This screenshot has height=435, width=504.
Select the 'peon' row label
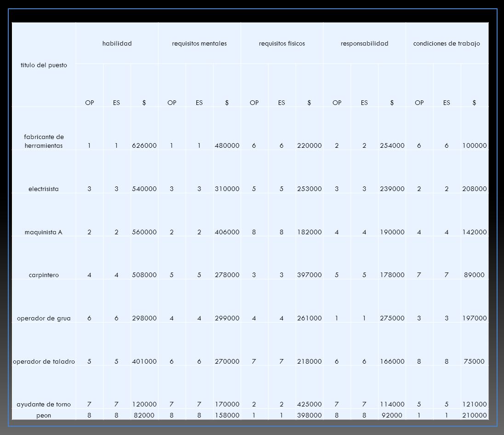[x=44, y=415]
